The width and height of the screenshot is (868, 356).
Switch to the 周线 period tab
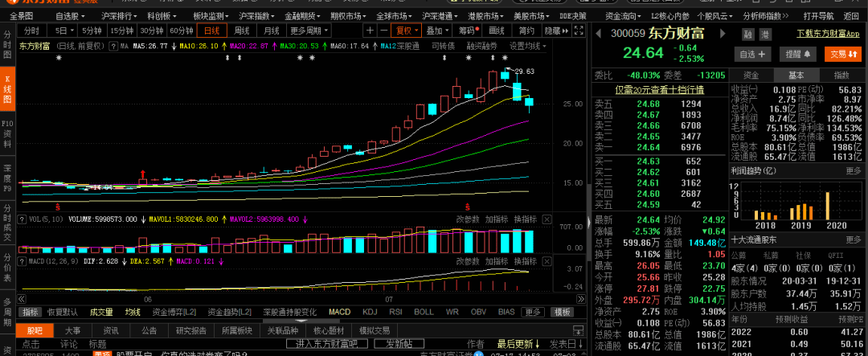(x=241, y=31)
